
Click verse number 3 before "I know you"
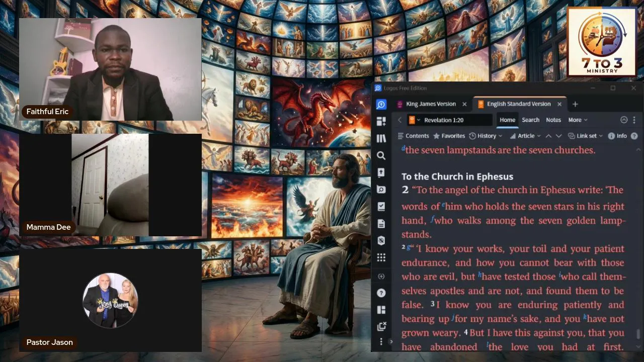(x=433, y=304)
